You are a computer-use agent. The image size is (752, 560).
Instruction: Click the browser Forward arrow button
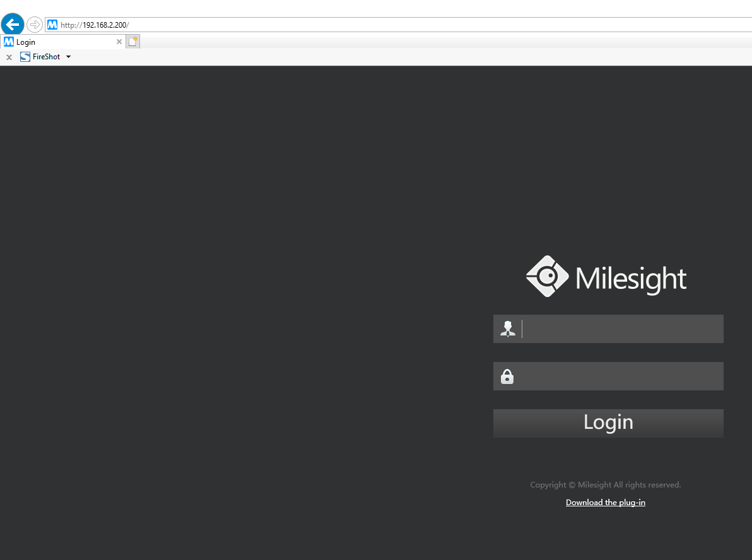tap(35, 25)
